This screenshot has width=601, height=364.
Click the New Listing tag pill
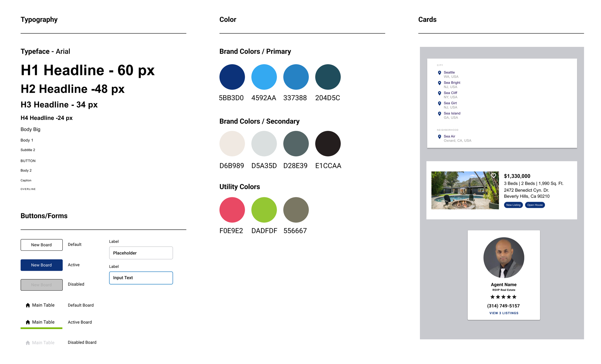tap(513, 205)
